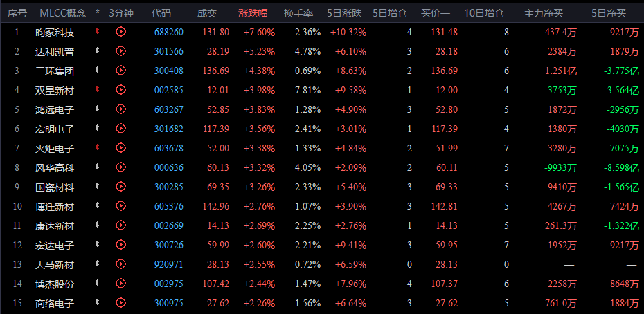Screen dimensions: 644x314
Task: Open the 3-minute play icon for 天马新材
Action: tap(120, 264)
